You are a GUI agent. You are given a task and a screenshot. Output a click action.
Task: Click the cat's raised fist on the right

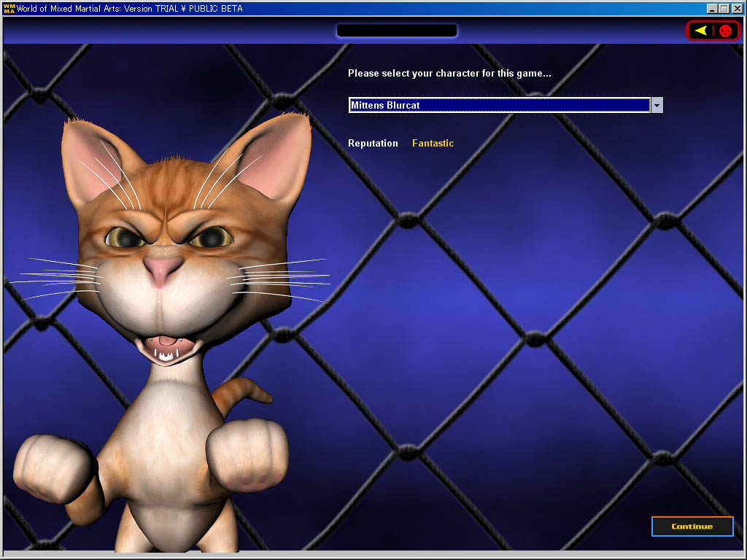point(247,456)
